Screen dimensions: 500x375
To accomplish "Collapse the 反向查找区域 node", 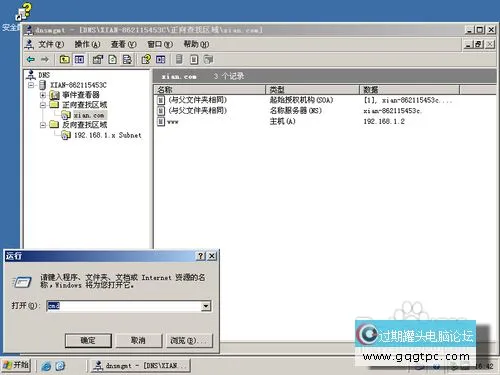I will pyautogui.click(x=43, y=125).
